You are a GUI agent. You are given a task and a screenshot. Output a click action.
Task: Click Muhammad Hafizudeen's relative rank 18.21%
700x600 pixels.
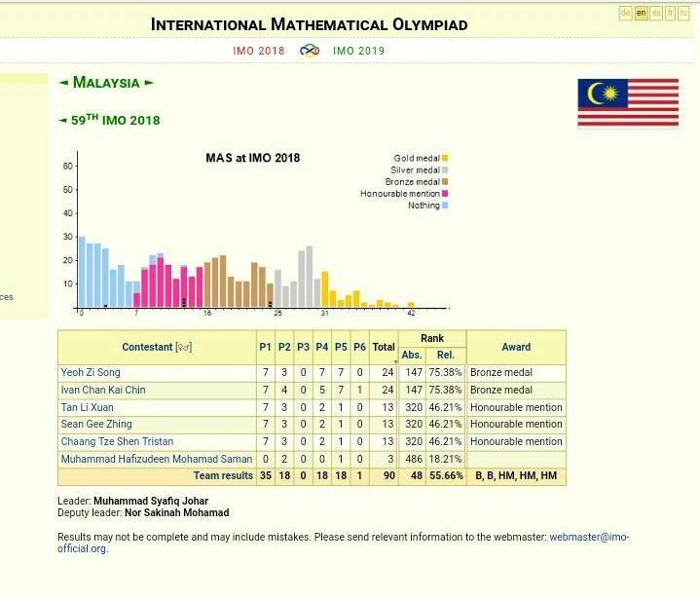(446, 459)
